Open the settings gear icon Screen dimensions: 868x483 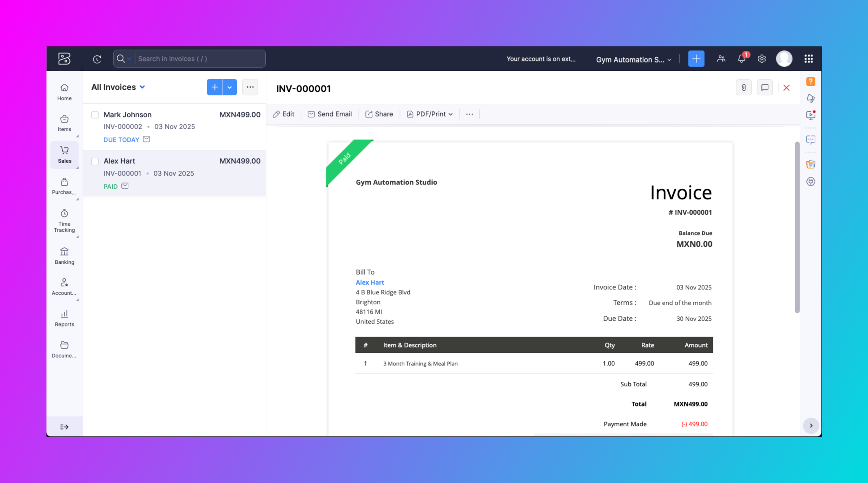[x=762, y=59]
